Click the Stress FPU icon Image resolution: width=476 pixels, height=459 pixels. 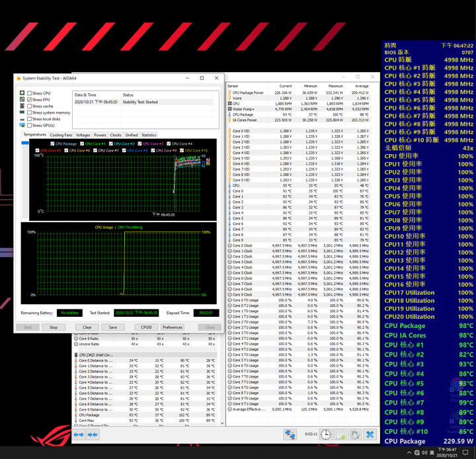coord(22,99)
